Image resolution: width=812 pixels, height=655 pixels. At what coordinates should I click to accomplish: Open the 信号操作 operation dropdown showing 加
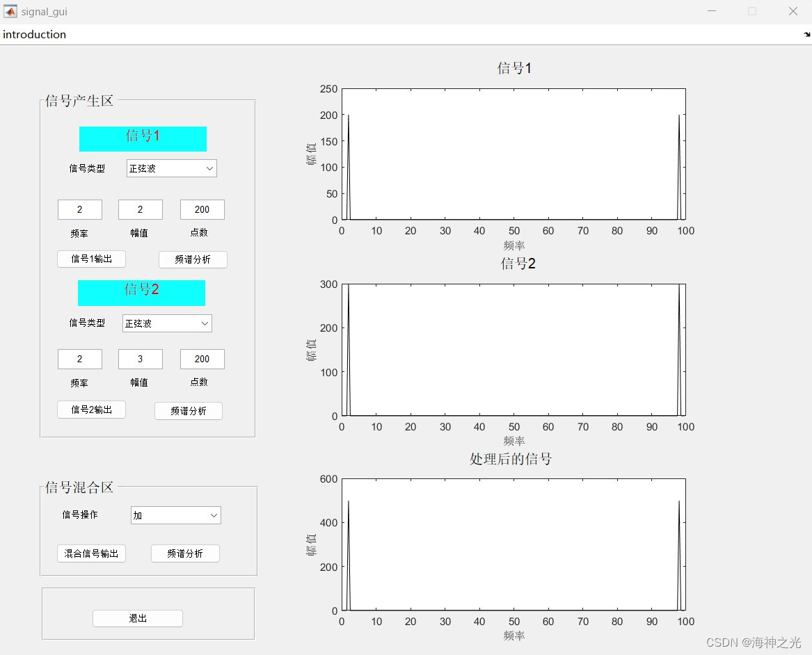(175, 515)
